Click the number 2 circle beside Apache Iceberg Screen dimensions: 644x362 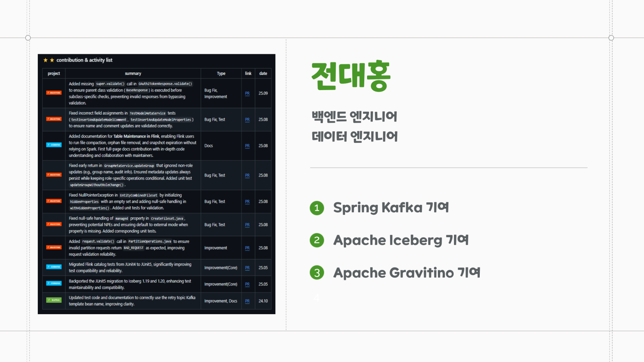(317, 240)
